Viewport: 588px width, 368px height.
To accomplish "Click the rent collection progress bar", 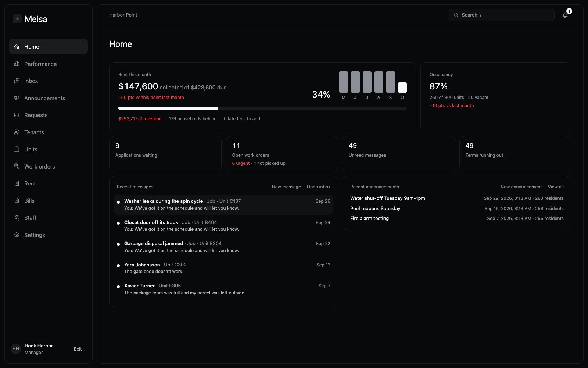I will pyautogui.click(x=262, y=108).
